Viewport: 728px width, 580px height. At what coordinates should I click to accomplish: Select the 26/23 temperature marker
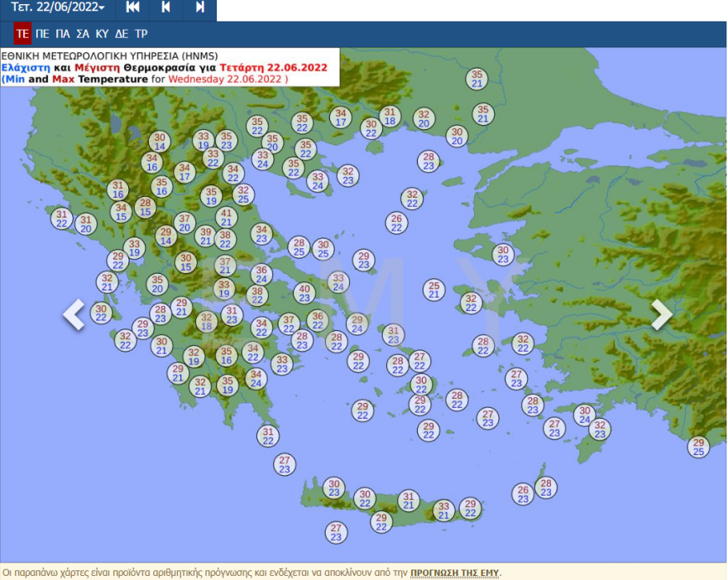(522, 494)
